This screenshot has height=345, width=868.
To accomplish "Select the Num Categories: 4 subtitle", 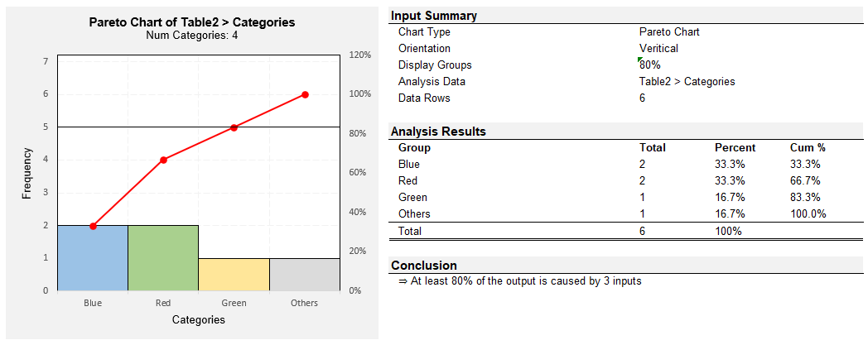I will click(x=192, y=35).
